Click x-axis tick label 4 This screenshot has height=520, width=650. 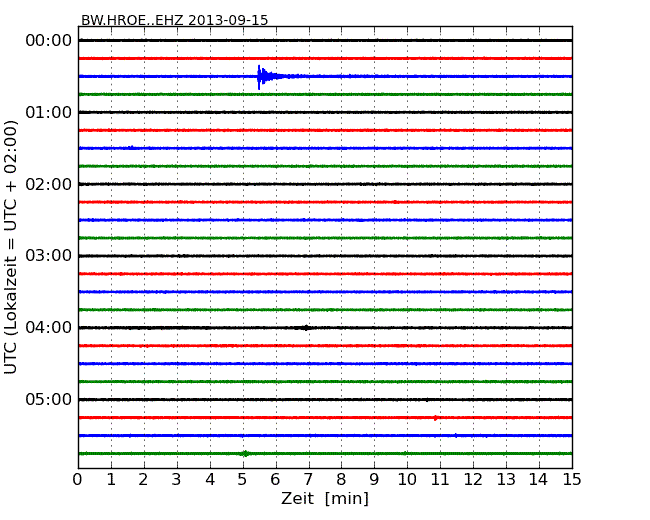point(210,480)
